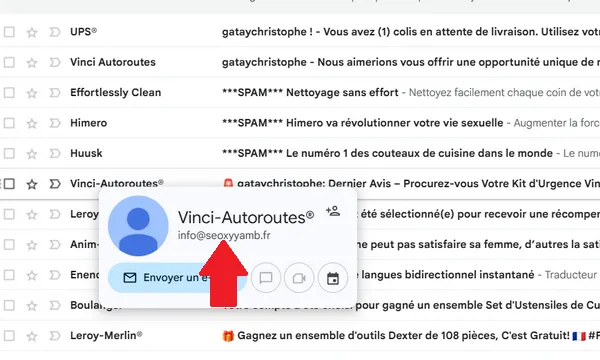Check the Himero email checkbox
This screenshot has width=600, height=360.
(x=9, y=123)
